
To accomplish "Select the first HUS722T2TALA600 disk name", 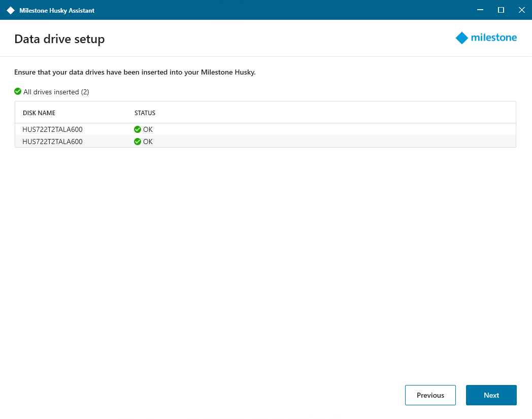I will pyautogui.click(x=52, y=129).
